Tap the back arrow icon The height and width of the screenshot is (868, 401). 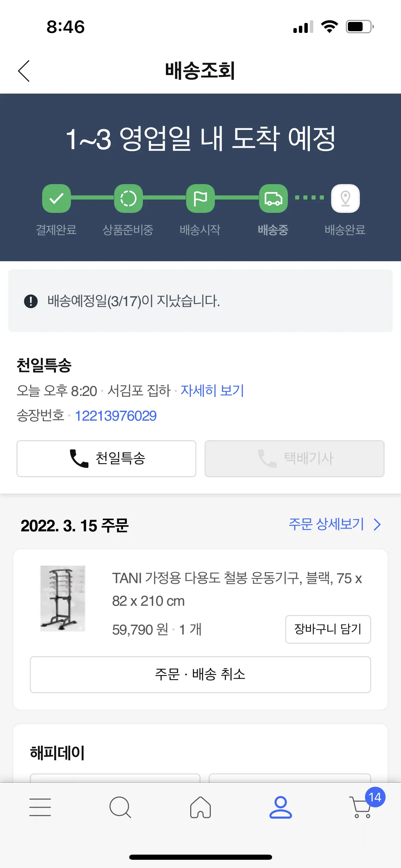[x=24, y=71]
